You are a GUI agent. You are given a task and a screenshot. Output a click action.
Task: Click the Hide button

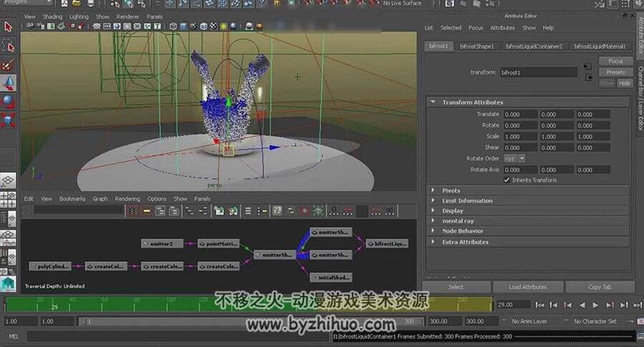pyautogui.click(x=624, y=83)
